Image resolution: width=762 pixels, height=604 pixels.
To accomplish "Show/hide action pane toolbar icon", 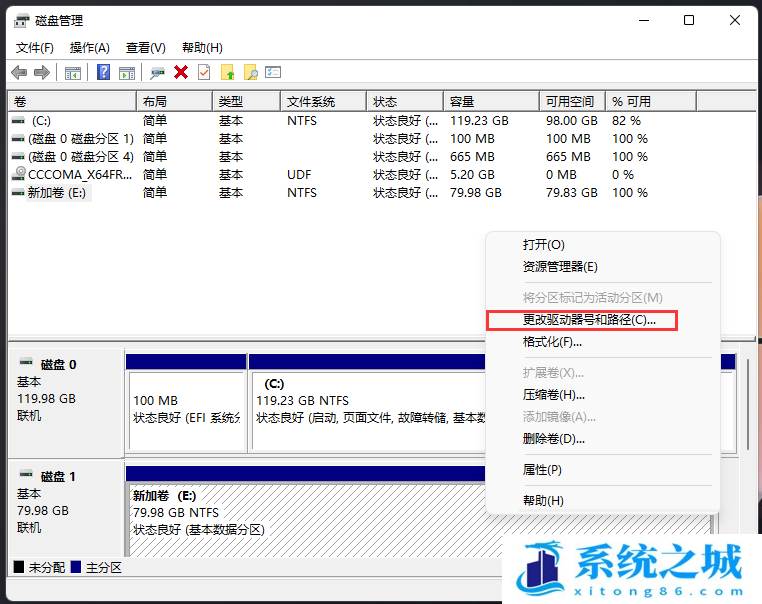I will [127, 73].
